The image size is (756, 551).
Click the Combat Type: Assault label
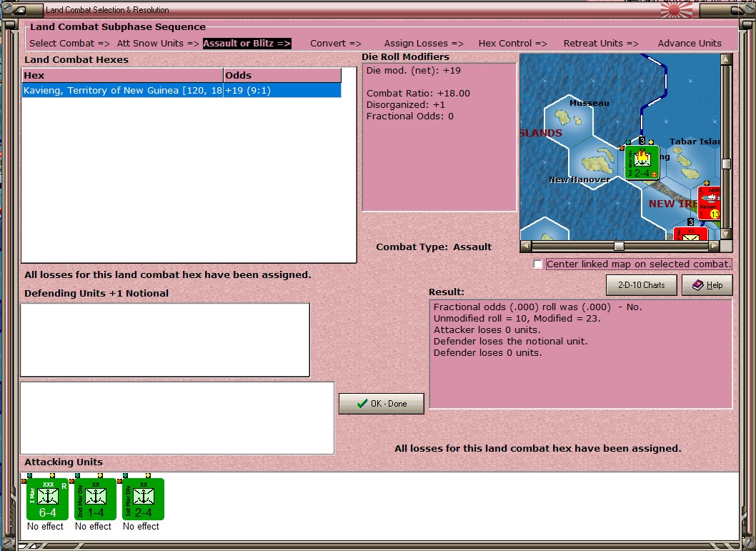pyautogui.click(x=434, y=247)
